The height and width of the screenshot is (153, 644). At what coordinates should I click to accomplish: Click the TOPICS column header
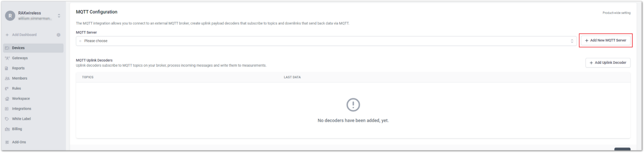click(88, 77)
